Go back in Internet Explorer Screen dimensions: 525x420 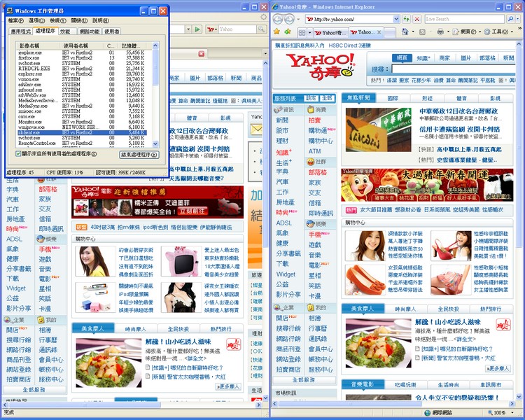pos(278,19)
